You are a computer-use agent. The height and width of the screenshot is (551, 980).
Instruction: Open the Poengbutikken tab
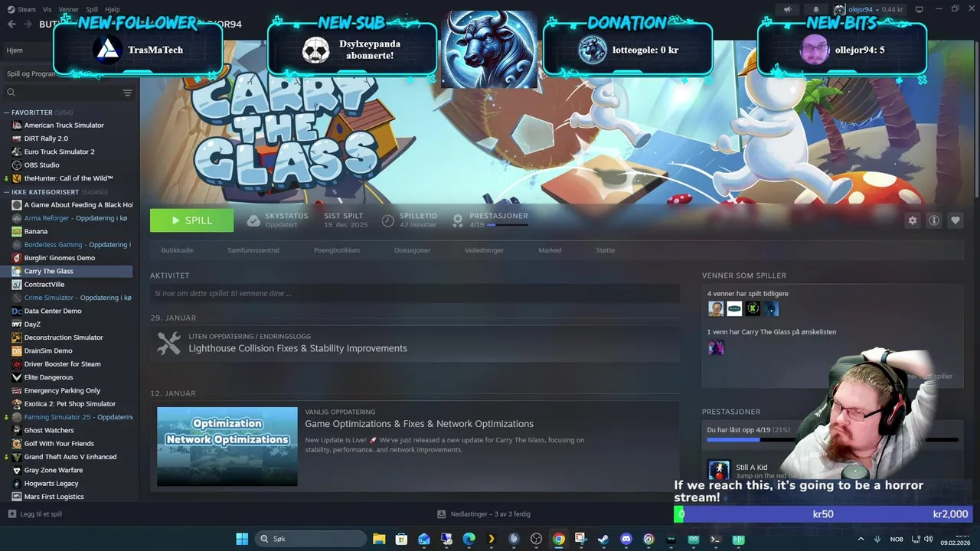point(337,250)
